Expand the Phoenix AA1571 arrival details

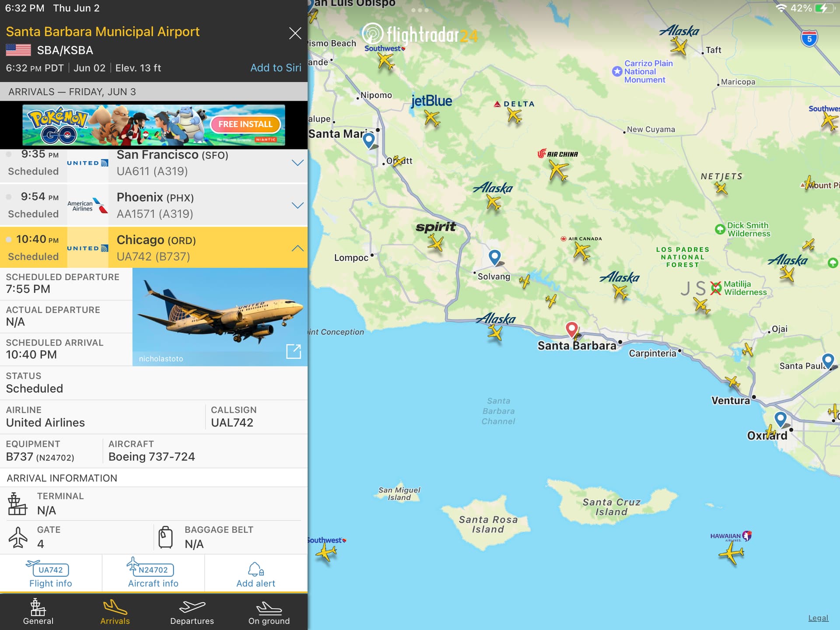(x=297, y=205)
